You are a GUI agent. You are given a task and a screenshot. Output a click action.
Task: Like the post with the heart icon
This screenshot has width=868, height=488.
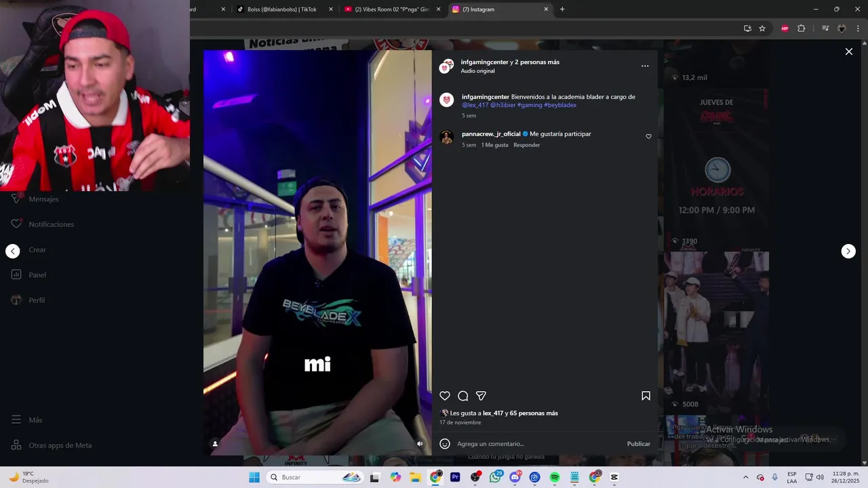tap(445, 396)
